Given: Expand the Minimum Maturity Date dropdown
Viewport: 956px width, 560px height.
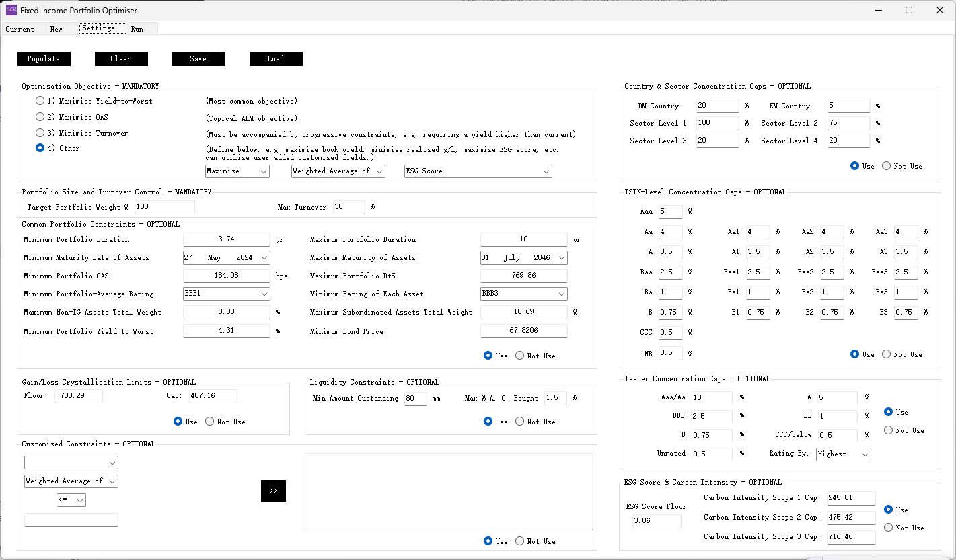Looking at the screenshot, I should point(226,257).
